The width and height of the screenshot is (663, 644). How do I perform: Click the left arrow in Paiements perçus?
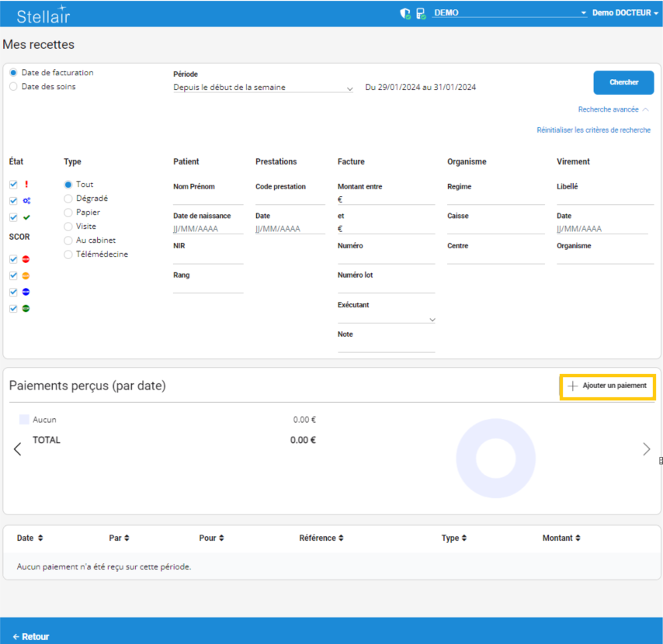coord(18,448)
